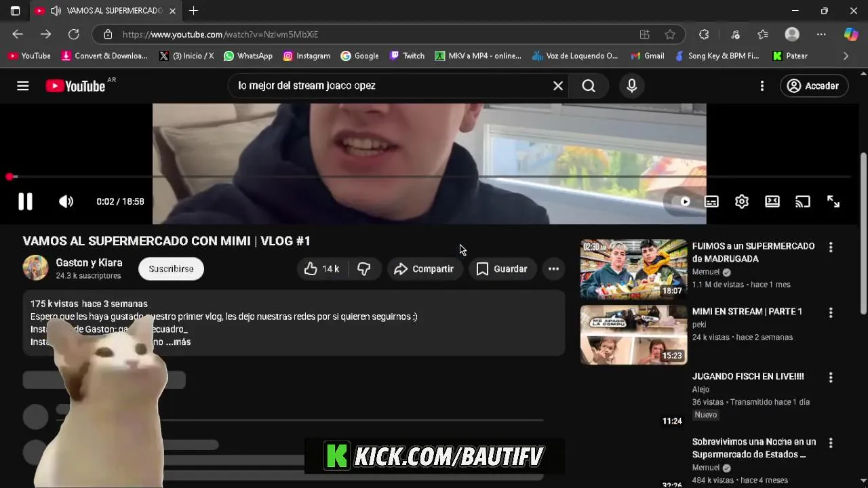Switch to theater mode view

(x=772, y=201)
